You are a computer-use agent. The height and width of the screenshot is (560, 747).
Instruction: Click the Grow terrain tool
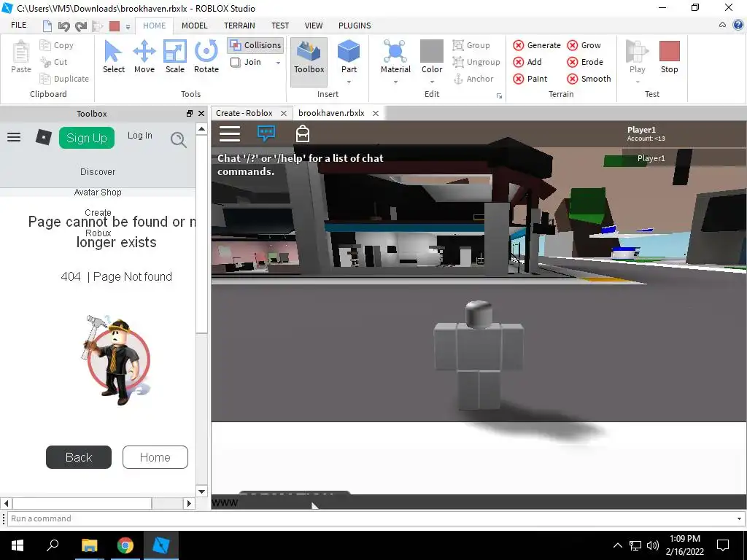pyautogui.click(x=584, y=45)
